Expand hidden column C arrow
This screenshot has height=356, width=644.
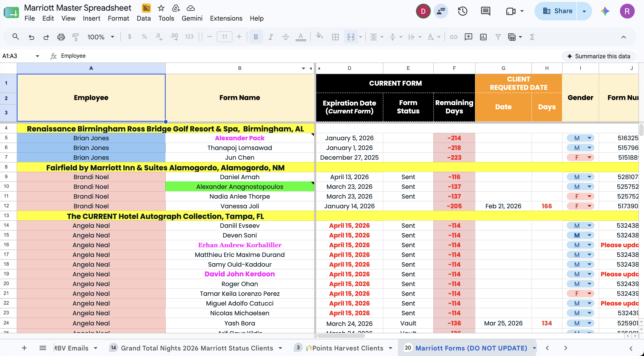coord(319,68)
